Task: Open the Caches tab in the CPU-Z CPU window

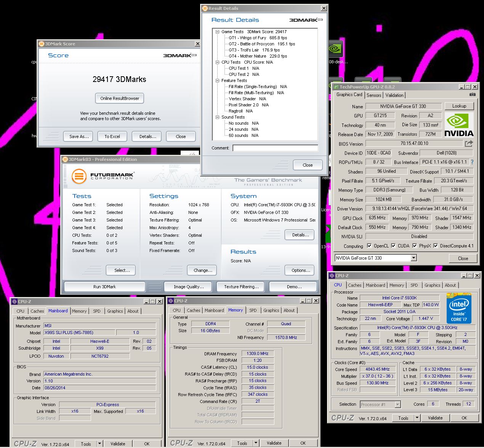Action: coord(354,285)
